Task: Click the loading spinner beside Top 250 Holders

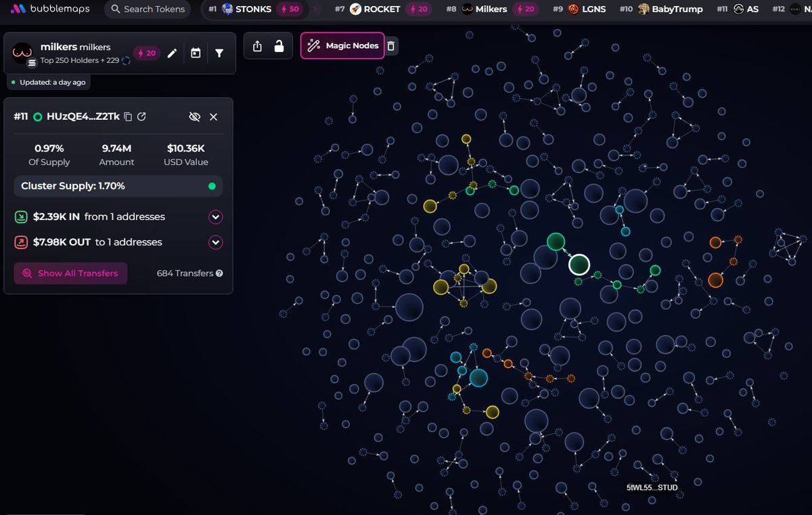Action: pyautogui.click(x=126, y=61)
